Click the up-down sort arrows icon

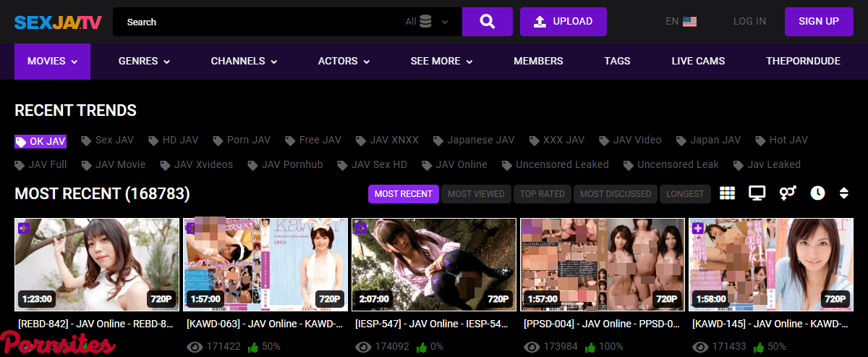point(843,193)
